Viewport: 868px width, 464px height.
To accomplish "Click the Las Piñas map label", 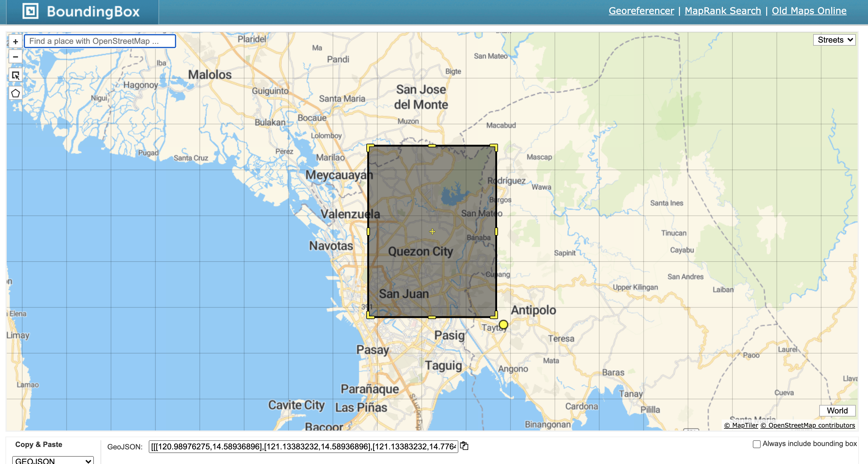I will (361, 407).
